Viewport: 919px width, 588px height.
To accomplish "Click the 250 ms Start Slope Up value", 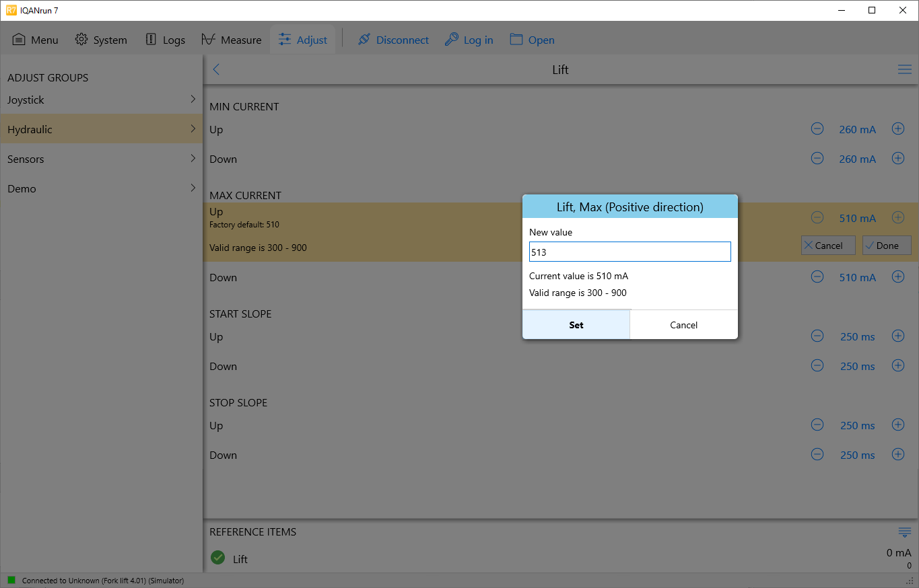I will [857, 336].
